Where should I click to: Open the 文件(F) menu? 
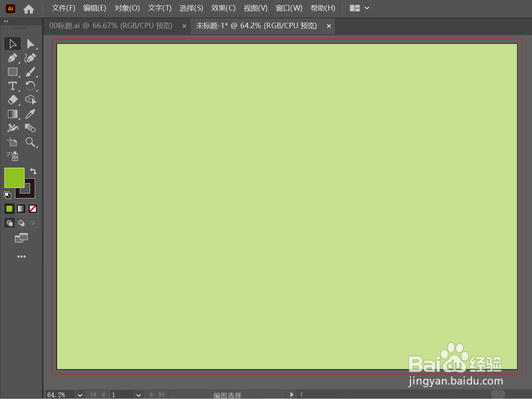(x=64, y=8)
